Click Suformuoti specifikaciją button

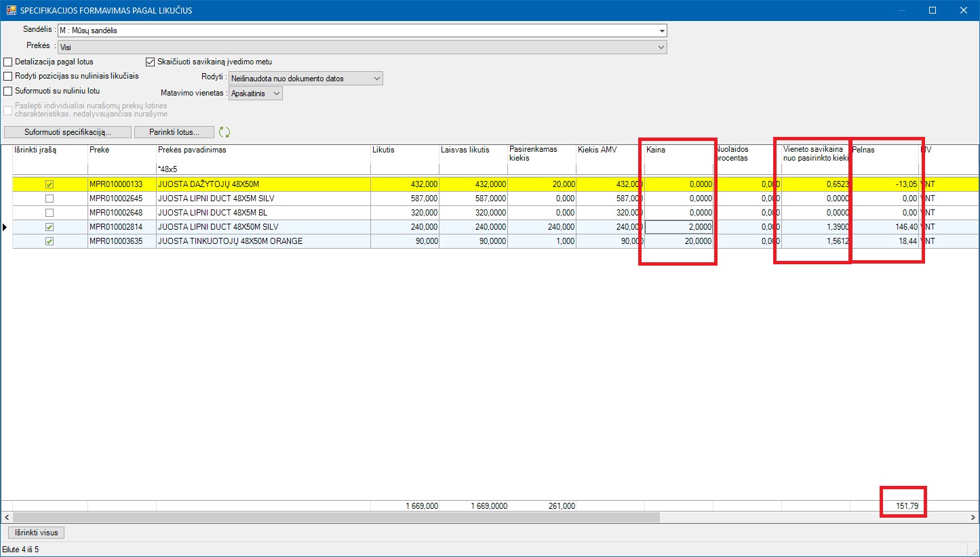[67, 132]
